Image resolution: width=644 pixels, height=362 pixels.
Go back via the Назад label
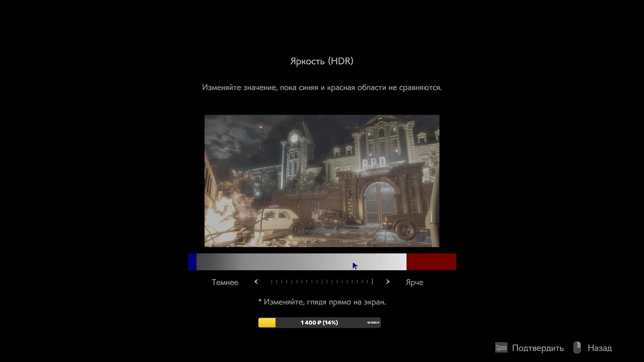pos(599,348)
